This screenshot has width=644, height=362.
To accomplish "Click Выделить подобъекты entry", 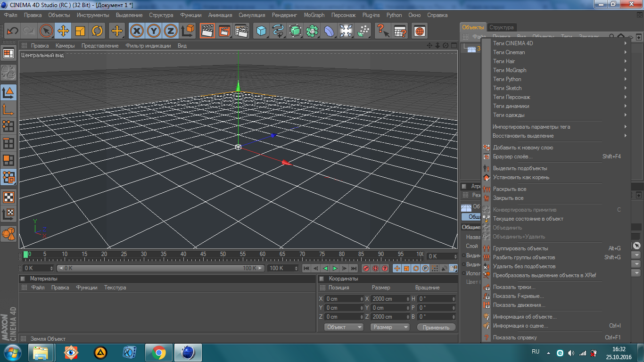I will (x=556, y=168).
